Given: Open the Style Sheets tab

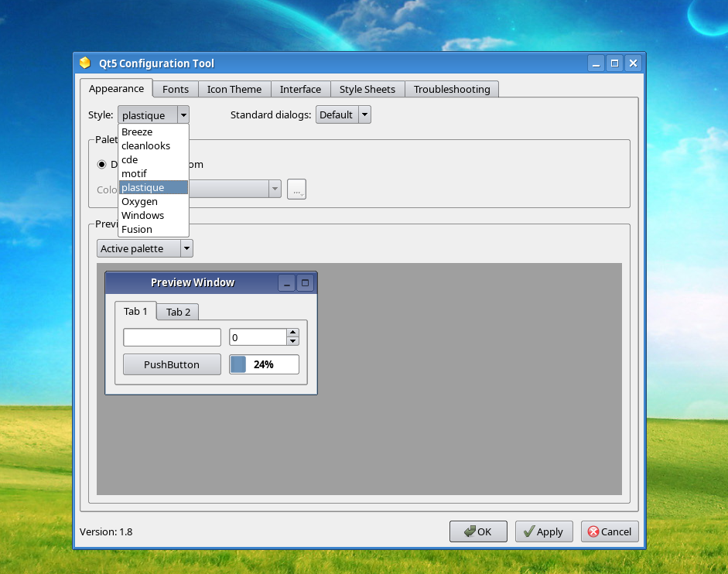Looking at the screenshot, I should (x=367, y=89).
